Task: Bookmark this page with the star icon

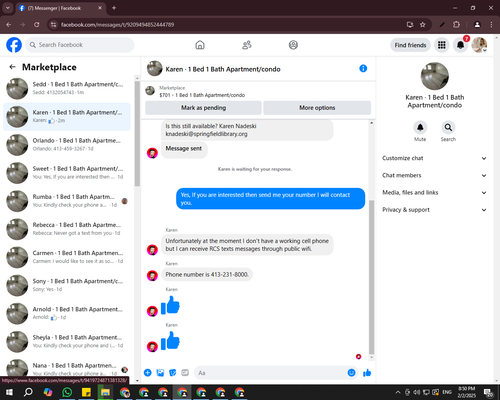Action: click(423, 25)
